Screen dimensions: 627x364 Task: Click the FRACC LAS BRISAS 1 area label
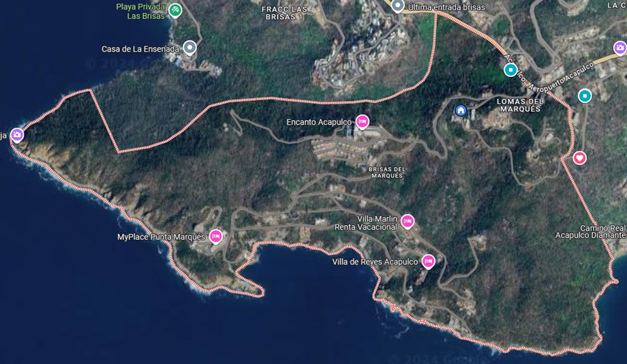[284, 13]
